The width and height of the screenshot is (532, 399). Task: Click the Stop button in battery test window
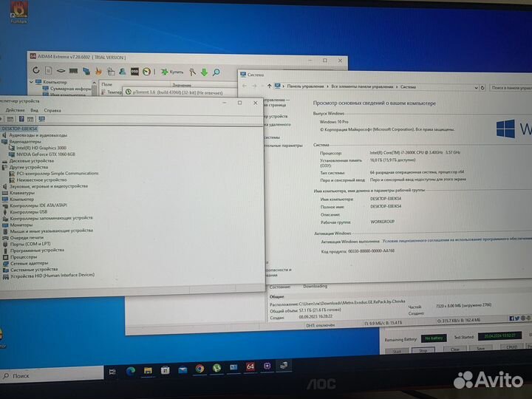pos(423,350)
